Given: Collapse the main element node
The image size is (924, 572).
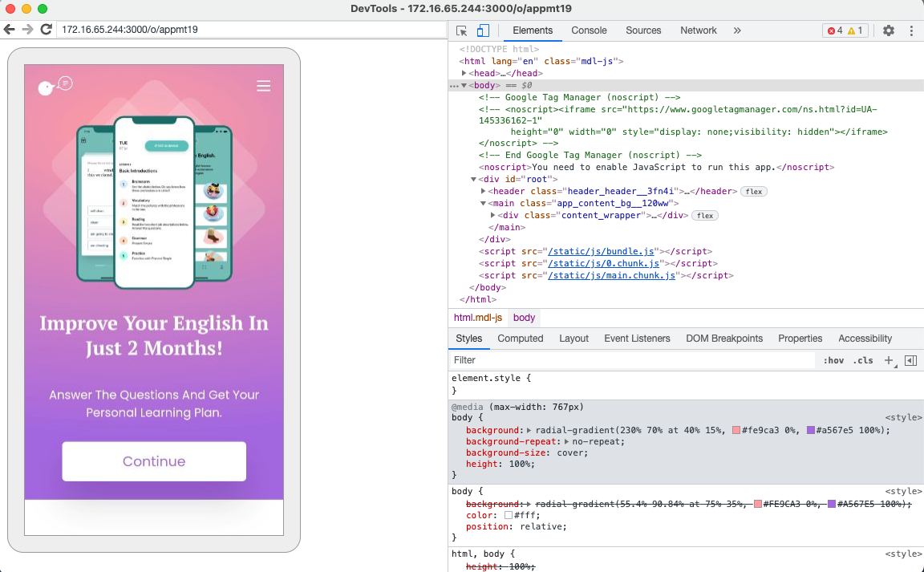Looking at the screenshot, I should (x=483, y=204).
